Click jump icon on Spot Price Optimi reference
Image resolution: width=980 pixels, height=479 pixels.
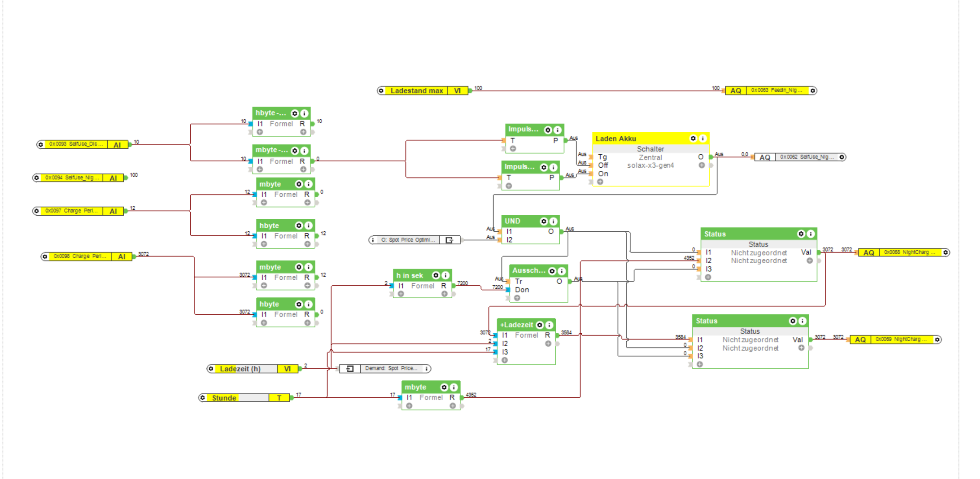pyautogui.click(x=449, y=240)
